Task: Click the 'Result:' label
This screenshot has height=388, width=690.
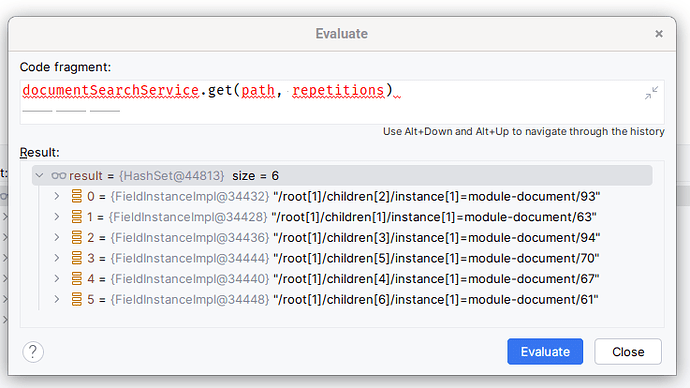Action: 40,153
